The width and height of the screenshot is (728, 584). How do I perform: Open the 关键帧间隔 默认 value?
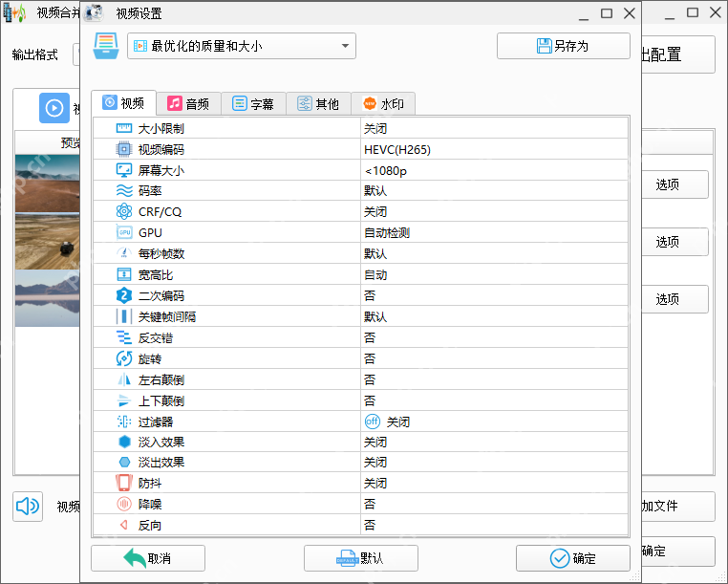[495, 316]
